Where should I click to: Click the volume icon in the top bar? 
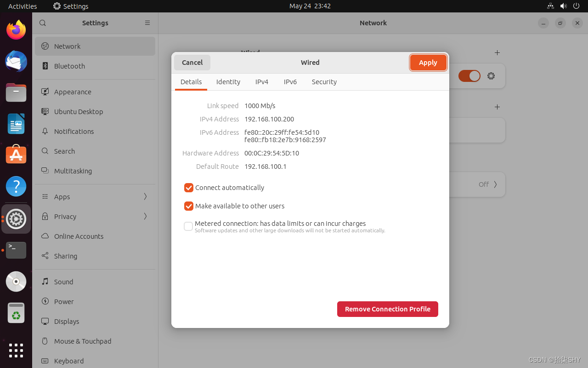[563, 6]
